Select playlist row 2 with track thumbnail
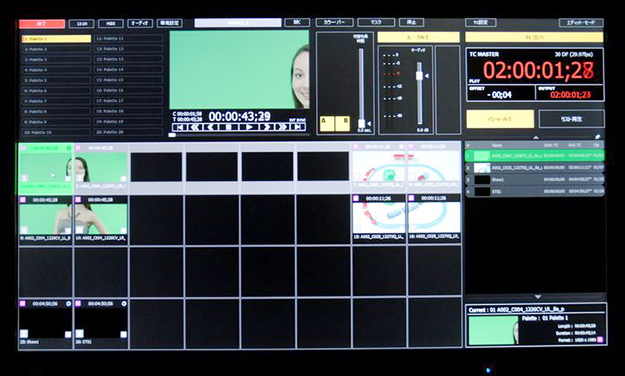The image size is (625, 376). pos(535,168)
